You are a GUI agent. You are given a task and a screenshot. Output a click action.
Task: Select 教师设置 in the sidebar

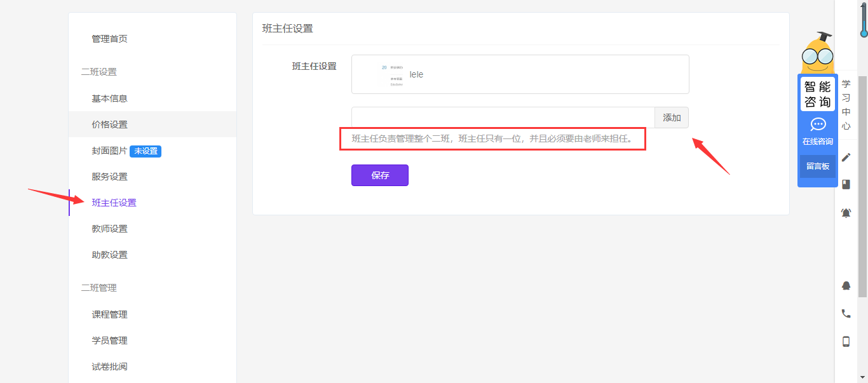point(109,229)
